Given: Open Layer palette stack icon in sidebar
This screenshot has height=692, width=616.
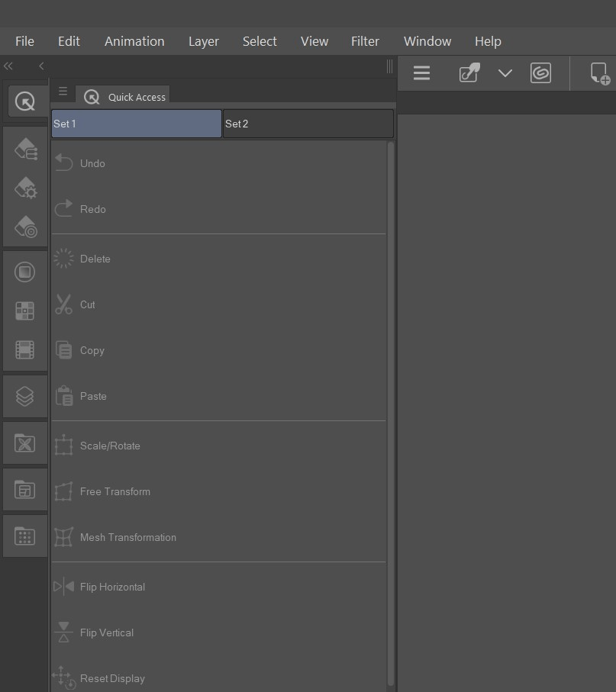Looking at the screenshot, I should 24,396.
